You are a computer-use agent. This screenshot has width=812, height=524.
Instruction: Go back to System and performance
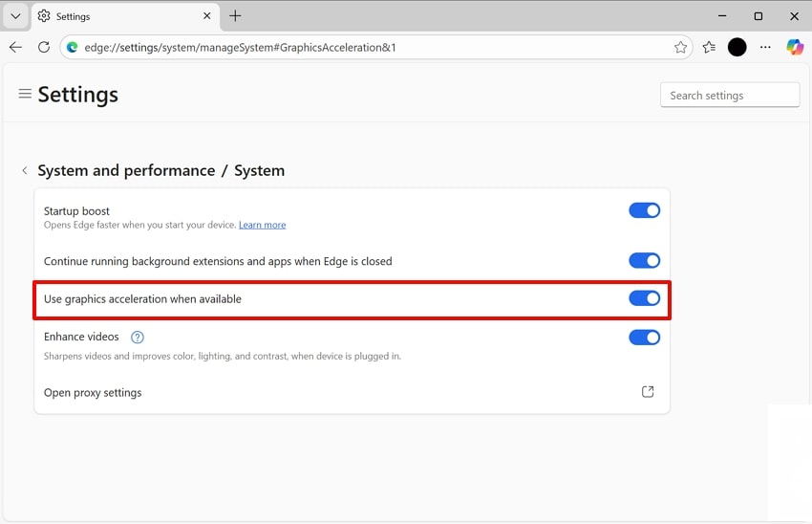25,170
